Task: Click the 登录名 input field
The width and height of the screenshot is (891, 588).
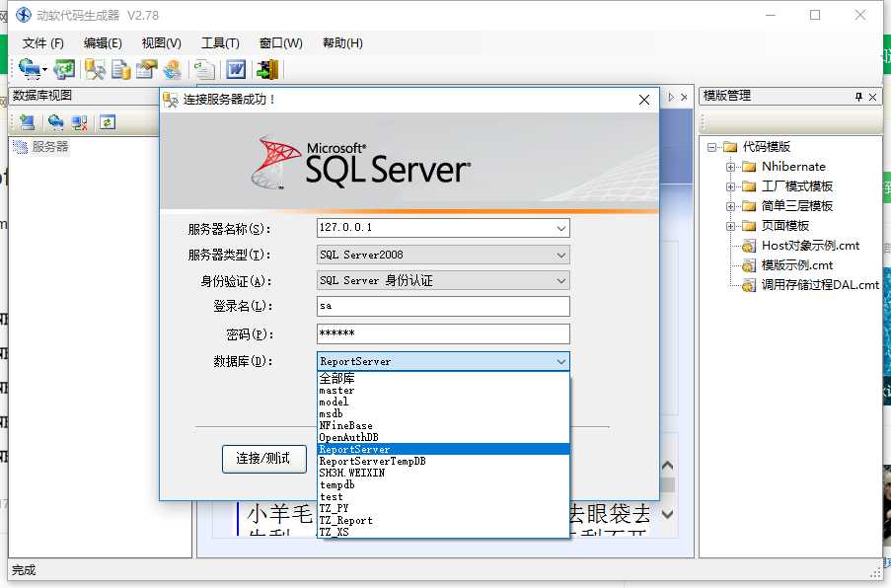Action: coord(443,306)
